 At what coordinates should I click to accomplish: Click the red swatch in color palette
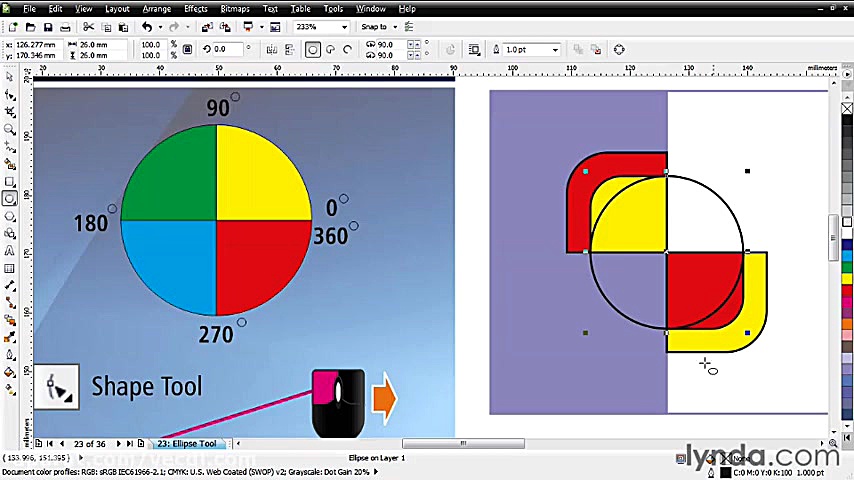pos(847,290)
